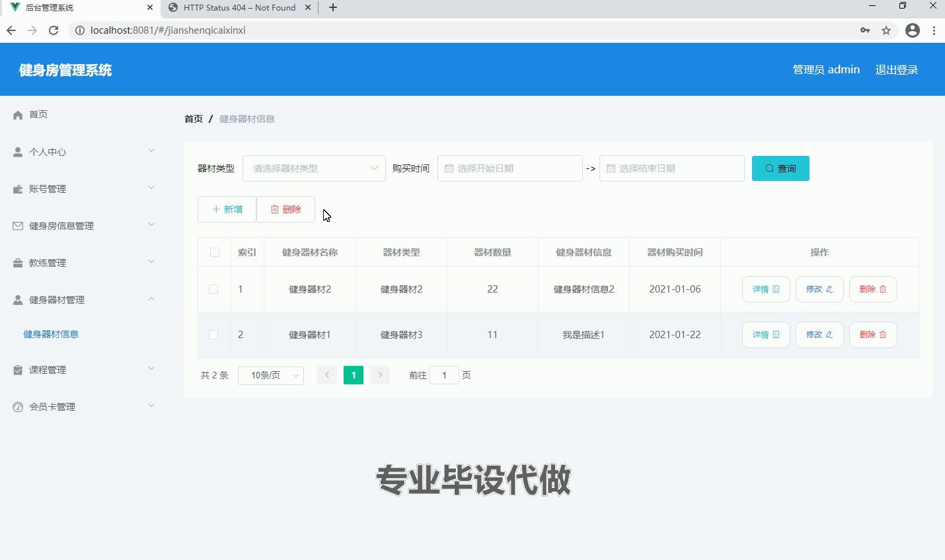Click the home icon beside 首页 in sidebar
Screen dimensions: 945x560
[18, 115]
